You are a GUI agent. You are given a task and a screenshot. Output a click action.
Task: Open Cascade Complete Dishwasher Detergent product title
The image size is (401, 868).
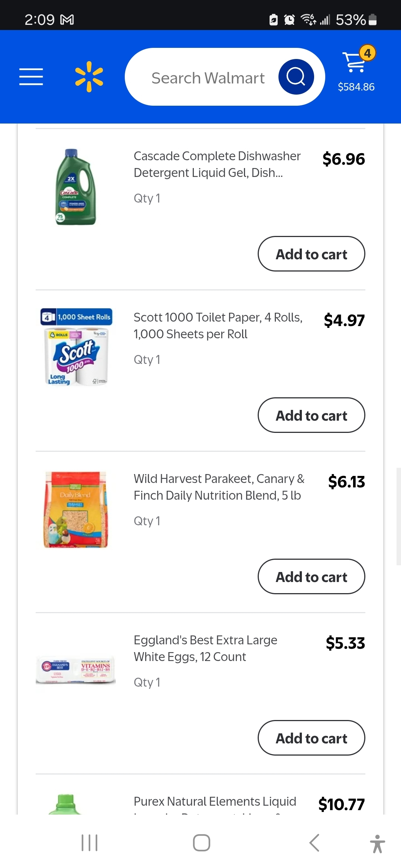(217, 164)
